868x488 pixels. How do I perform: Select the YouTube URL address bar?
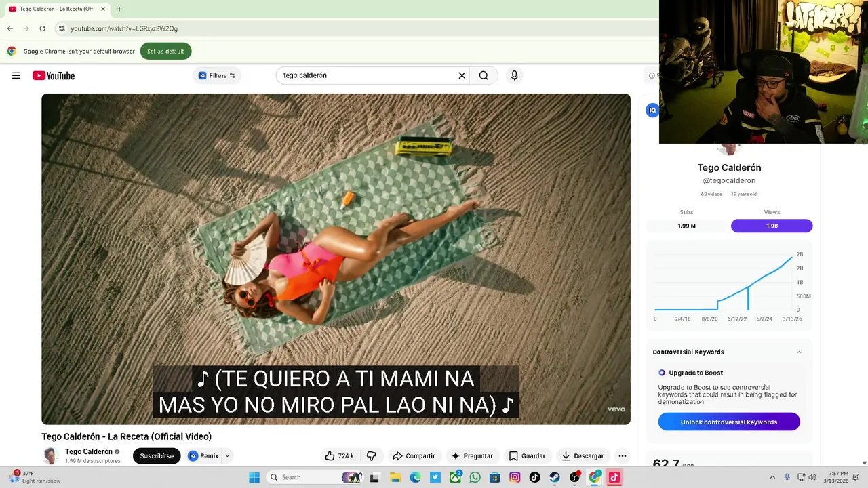click(x=124, y=28)
